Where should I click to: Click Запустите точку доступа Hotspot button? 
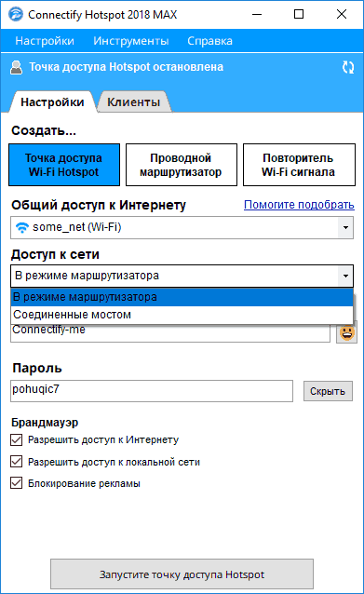pyautogui.click(x=182, y=574)
